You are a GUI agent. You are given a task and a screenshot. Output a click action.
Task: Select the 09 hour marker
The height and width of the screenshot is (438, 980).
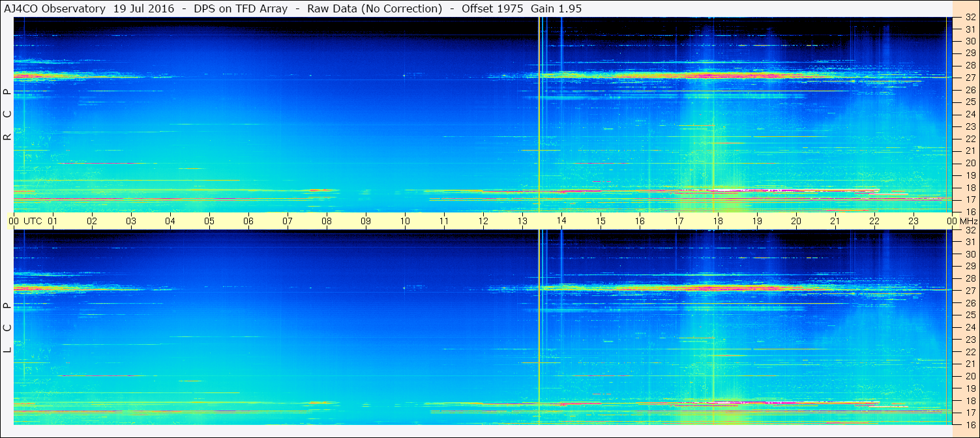click(x=366, y=221)
